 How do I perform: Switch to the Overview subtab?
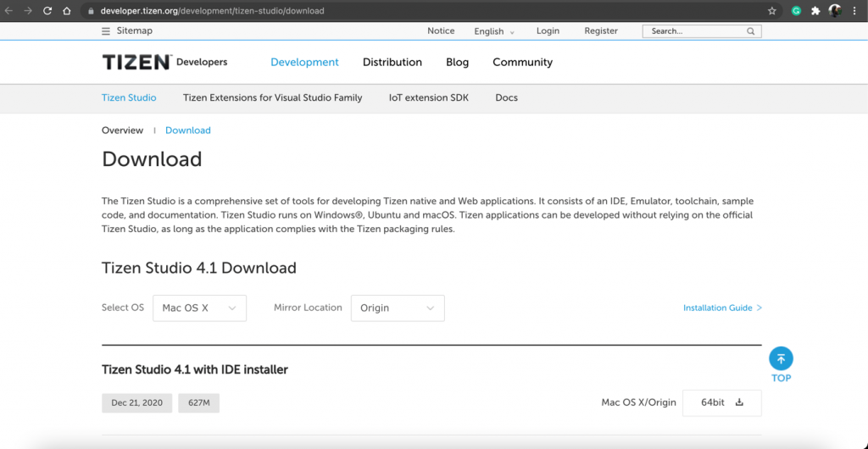[122, 130]
